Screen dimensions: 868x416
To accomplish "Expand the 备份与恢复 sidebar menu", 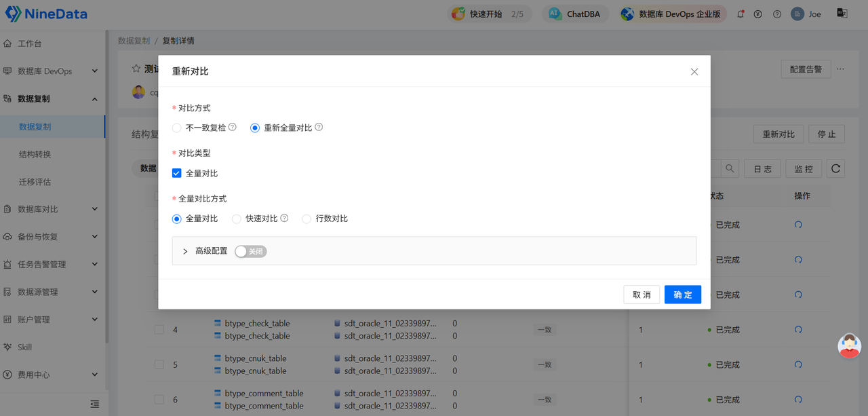I will pos(52,237).
